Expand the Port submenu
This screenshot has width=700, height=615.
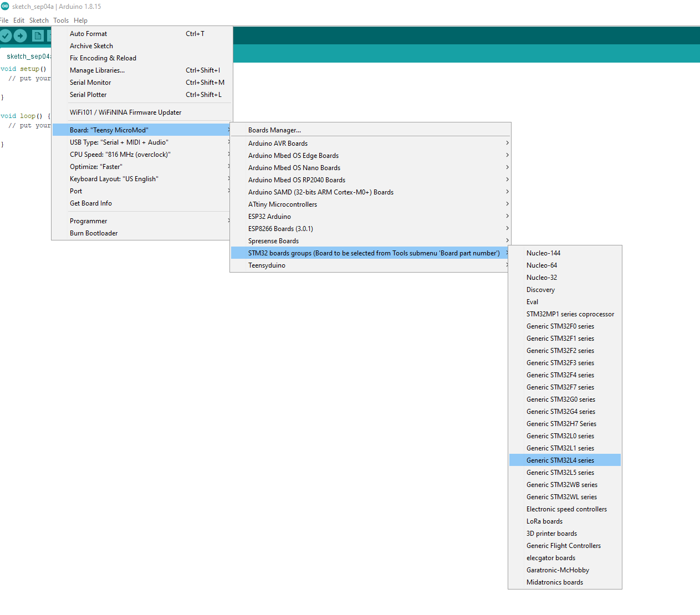coord(142,191)
